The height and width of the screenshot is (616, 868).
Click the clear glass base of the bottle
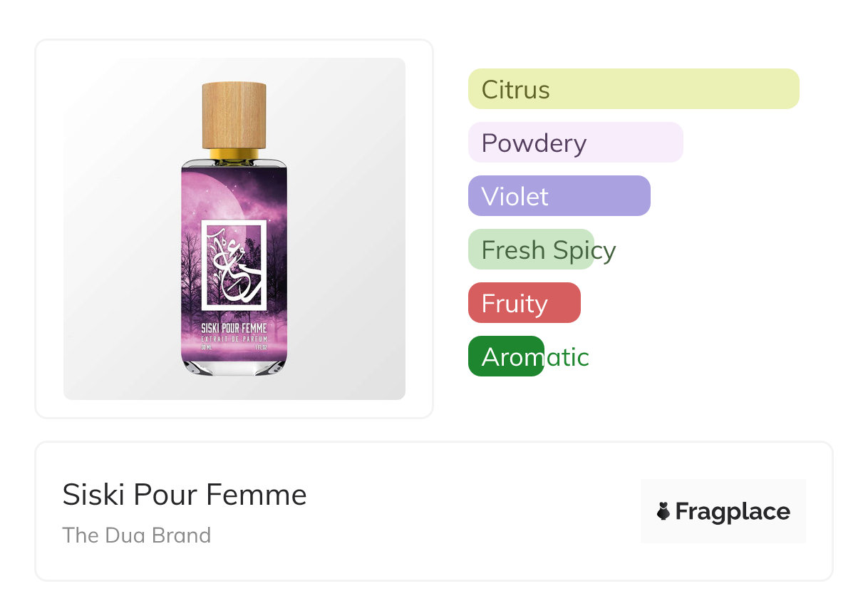(x=234, y=366)
